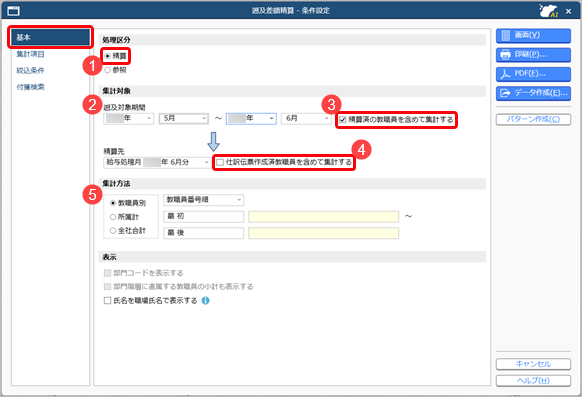Close the dialog window
This screenshot has height=397, width=582.
pos(568,11)
